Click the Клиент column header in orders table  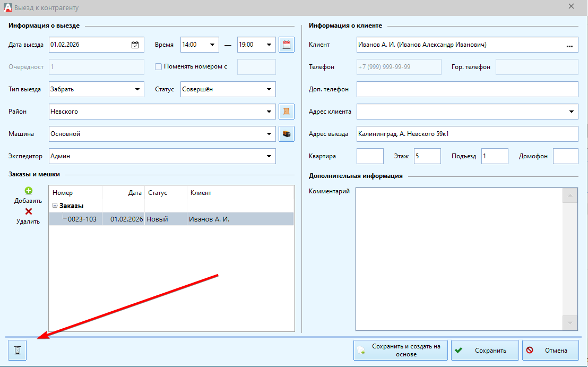[240, 193]
